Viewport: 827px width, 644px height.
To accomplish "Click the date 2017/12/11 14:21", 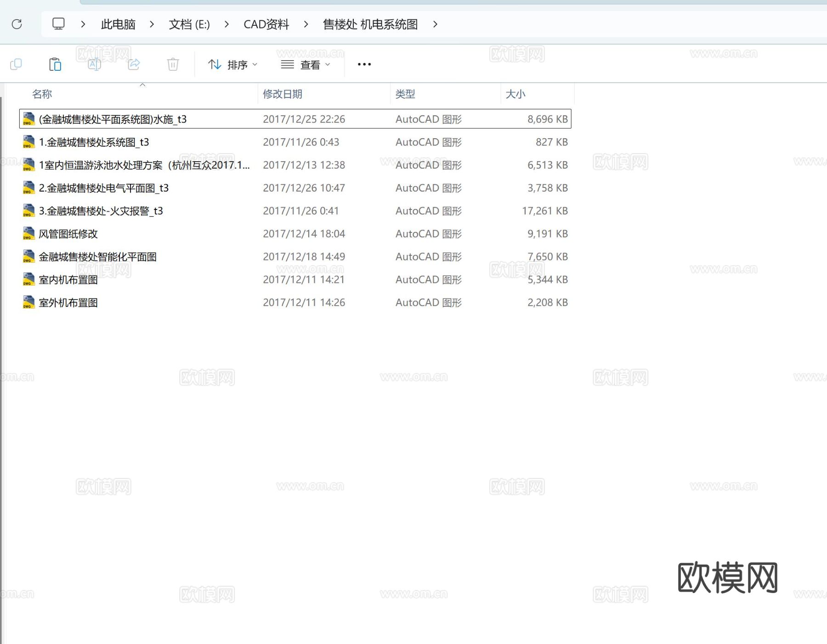I will [304, 280].
